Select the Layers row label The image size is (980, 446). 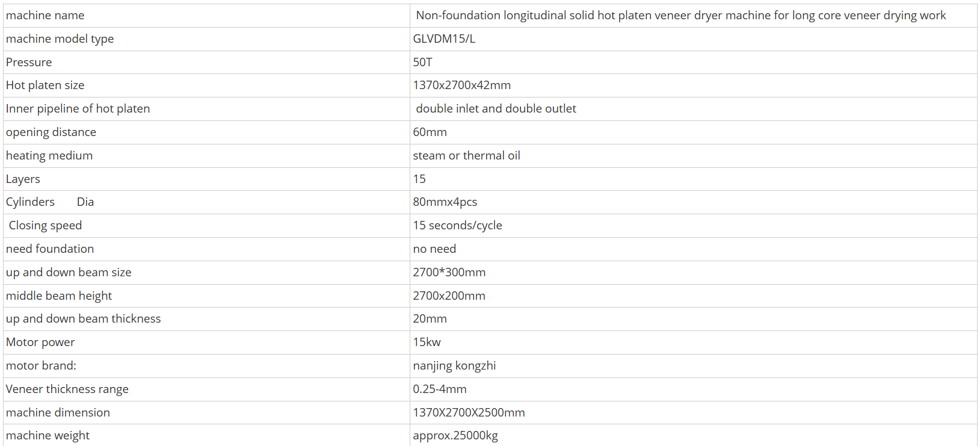click(x=23, y=179)
